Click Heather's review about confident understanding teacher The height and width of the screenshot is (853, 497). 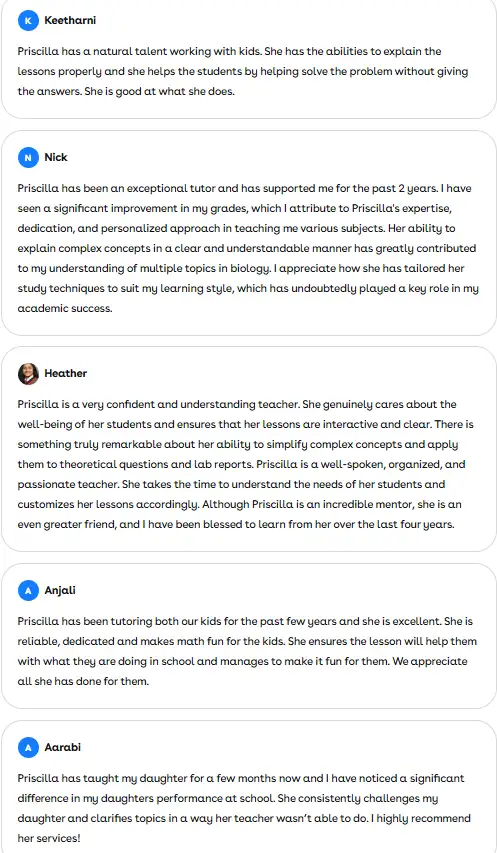point(246,464)
